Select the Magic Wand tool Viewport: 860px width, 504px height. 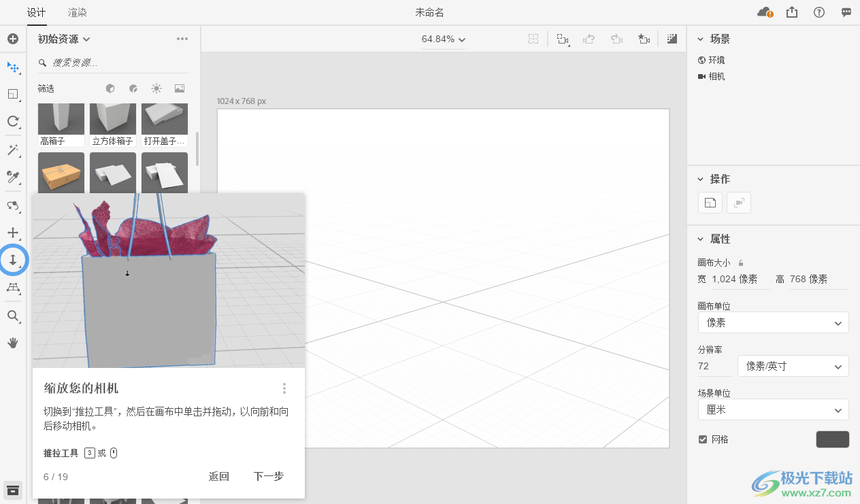tap(13, 150)
